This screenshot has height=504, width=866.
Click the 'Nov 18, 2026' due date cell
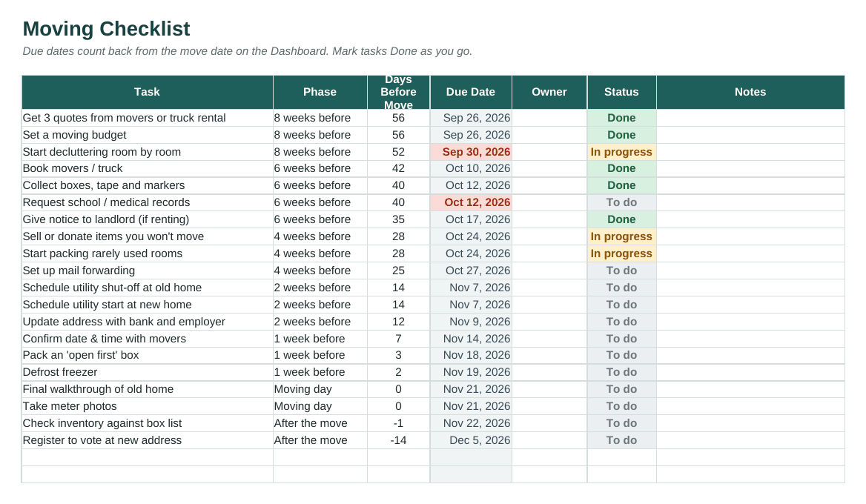[471, 356]
